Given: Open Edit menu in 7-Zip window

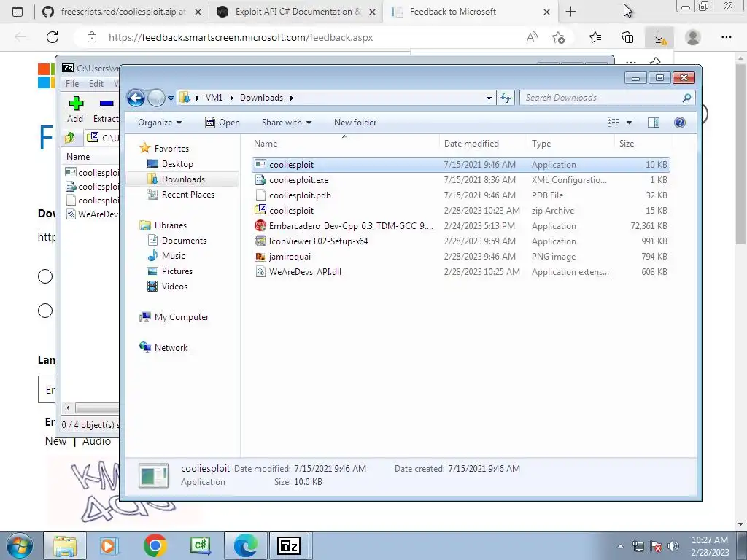Looking at the screenshot, I should [96, 84].
